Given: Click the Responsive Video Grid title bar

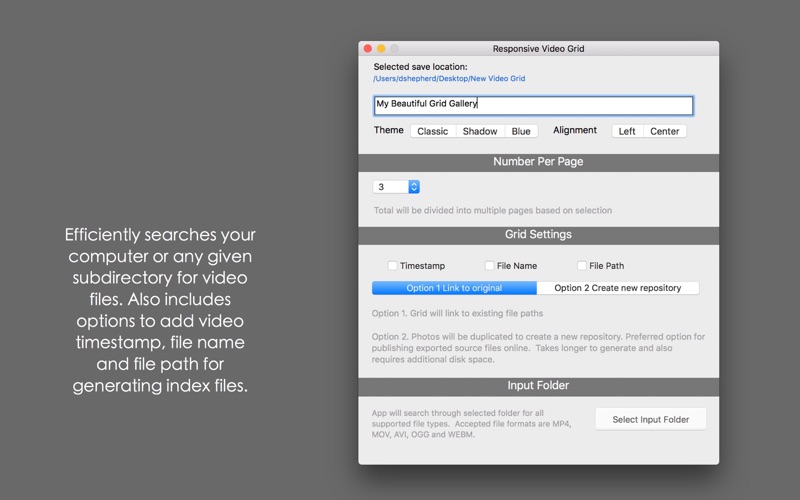Looking at the screenshot, I should coord(538,48).
